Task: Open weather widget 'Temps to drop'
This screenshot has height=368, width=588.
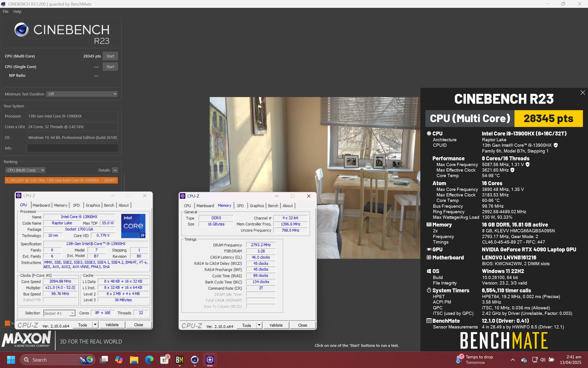Action: tap(475, 359)
